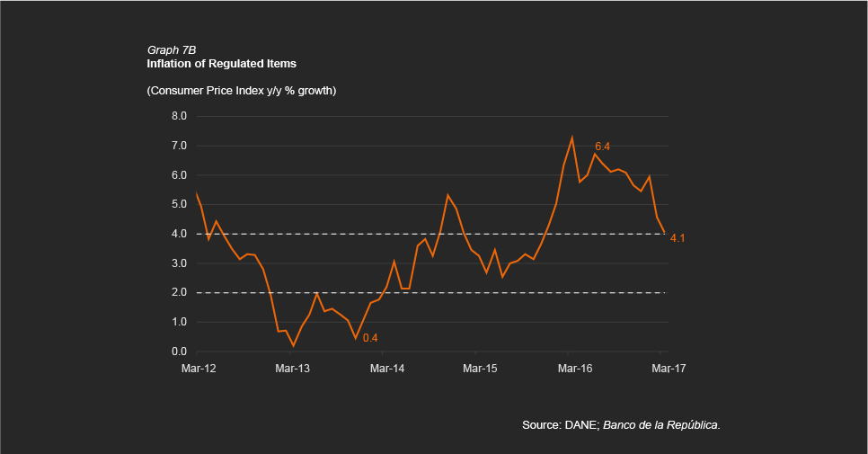The image size is (868, 454).
Task: Select the 1.0 y-axis value
Action: 178,322
